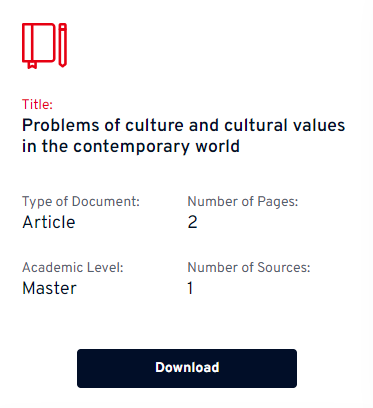Click the "Article" document type value
Screen dimensions: 373x408
point(49,222)
